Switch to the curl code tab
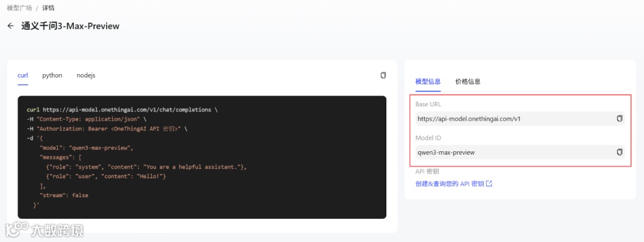 click(23, 75)
